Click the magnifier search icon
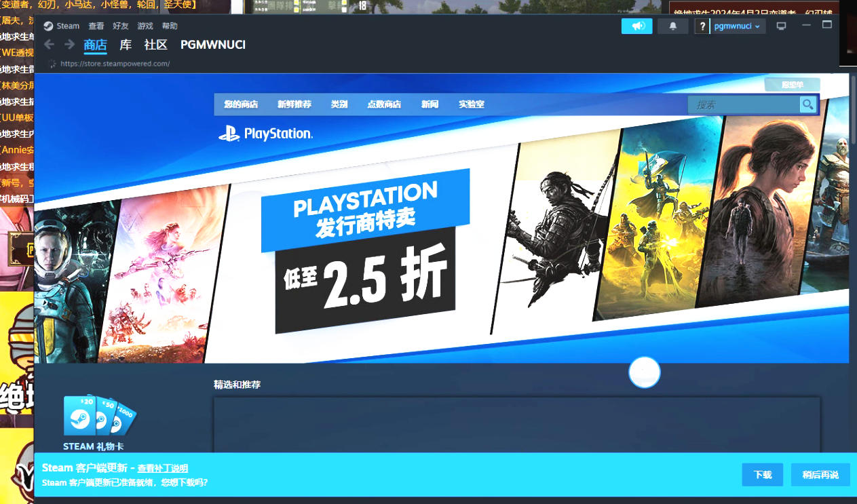Image resolution: width=857 pixels, height=504 pixels. pos(807,104)
